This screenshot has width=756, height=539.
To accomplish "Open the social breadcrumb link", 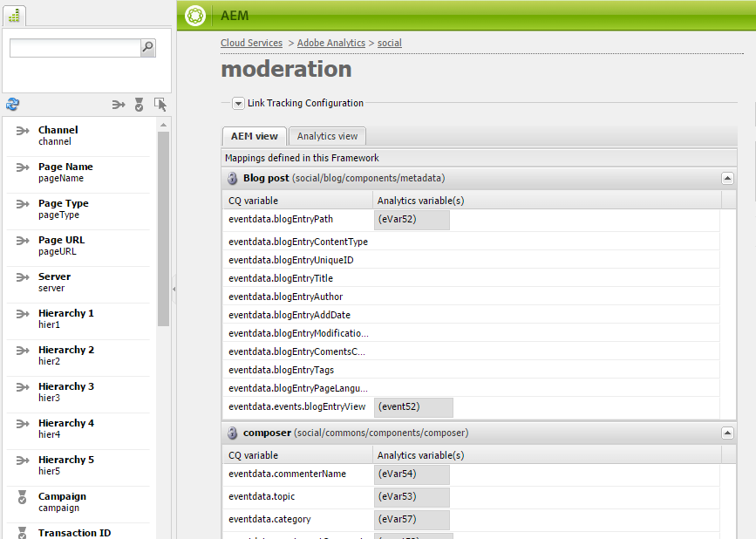I will [x=390, y=43].
